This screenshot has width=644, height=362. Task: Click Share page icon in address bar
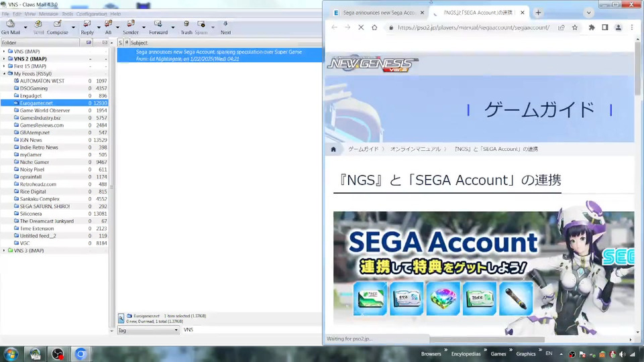[x=561, y=27]
